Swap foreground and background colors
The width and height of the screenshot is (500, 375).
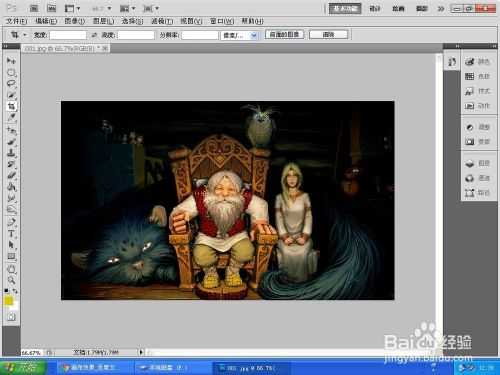click(15, 291)
